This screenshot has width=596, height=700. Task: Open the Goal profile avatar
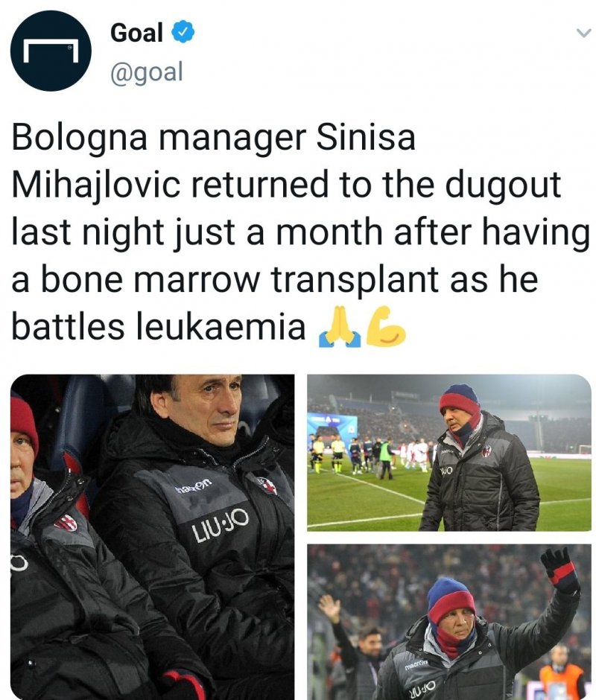tap(51, 51)
